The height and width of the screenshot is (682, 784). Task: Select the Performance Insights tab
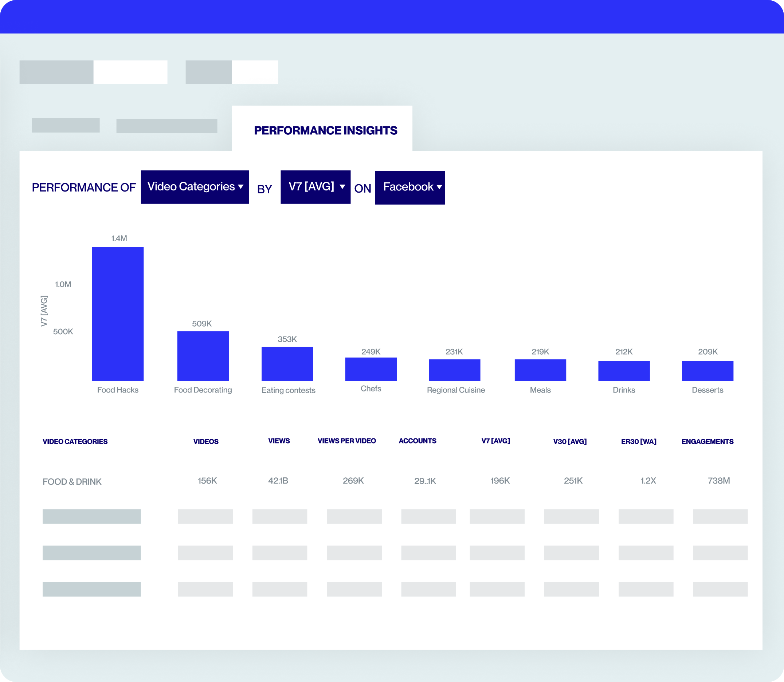pyautogui.click(x=325, y=131)
